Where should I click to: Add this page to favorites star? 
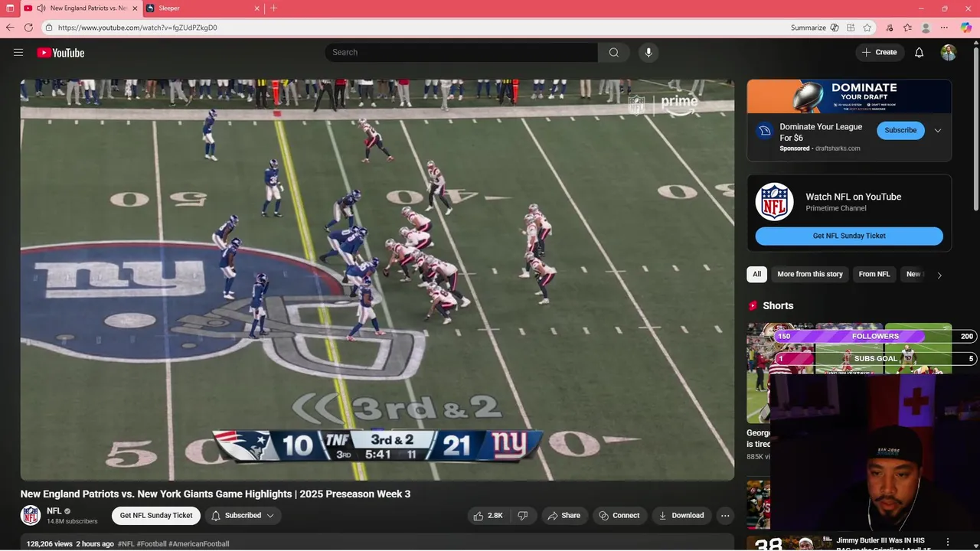pos(867,28)
